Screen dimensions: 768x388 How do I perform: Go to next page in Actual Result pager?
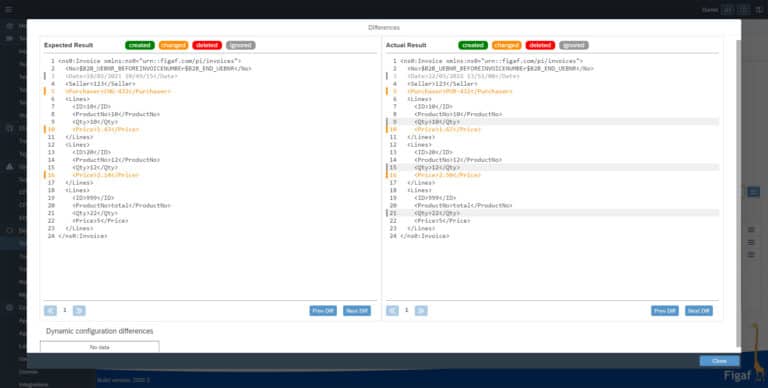click(x=421, y=311)
